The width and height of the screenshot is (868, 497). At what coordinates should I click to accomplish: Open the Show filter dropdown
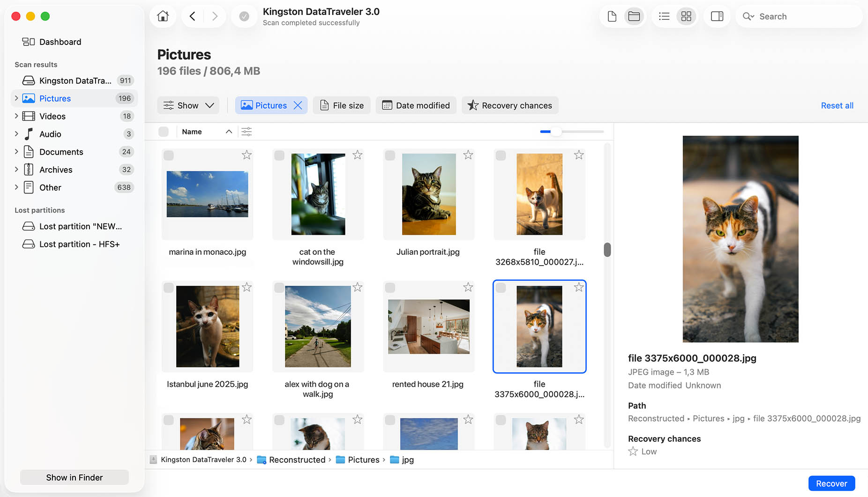coord(188,105)
